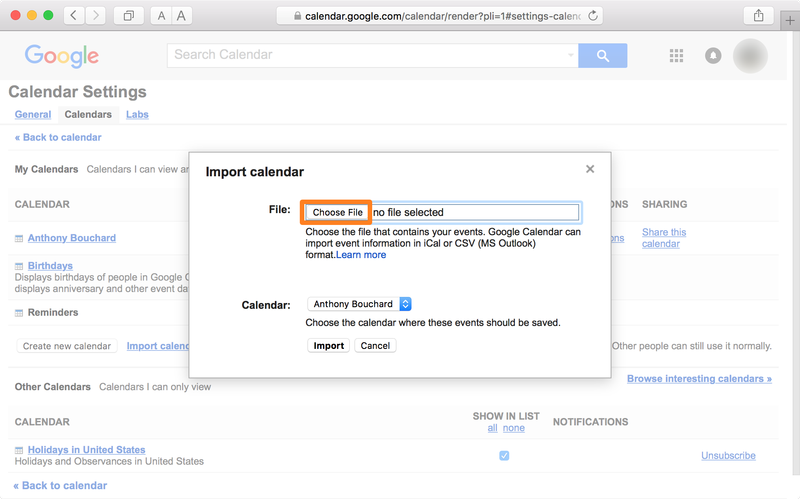Click the Calendar Settings heading
The width and height of the screenshot is (800, 499).
point(78,92)
